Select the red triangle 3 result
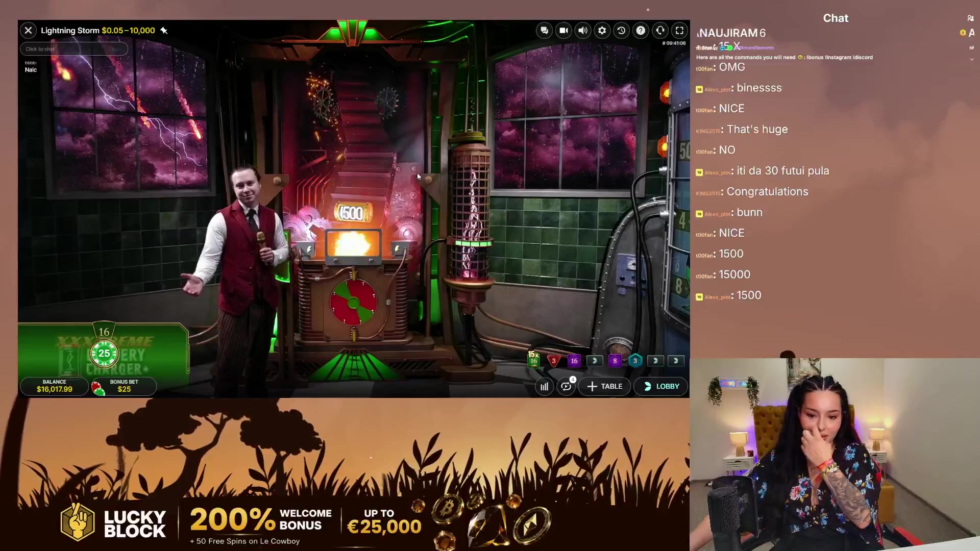 point(554,361)
